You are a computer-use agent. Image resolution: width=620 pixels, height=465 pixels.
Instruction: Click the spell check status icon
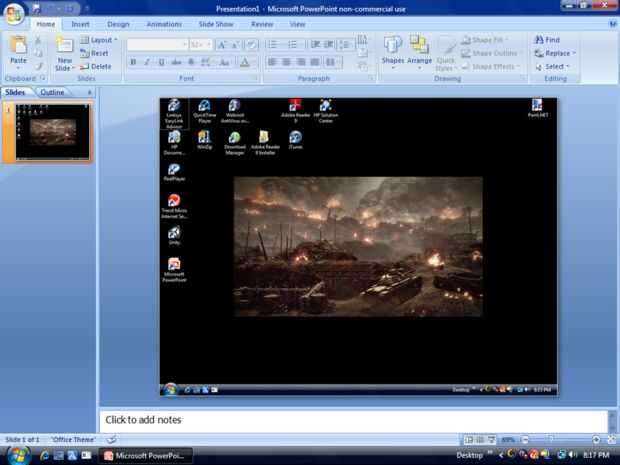112,439
